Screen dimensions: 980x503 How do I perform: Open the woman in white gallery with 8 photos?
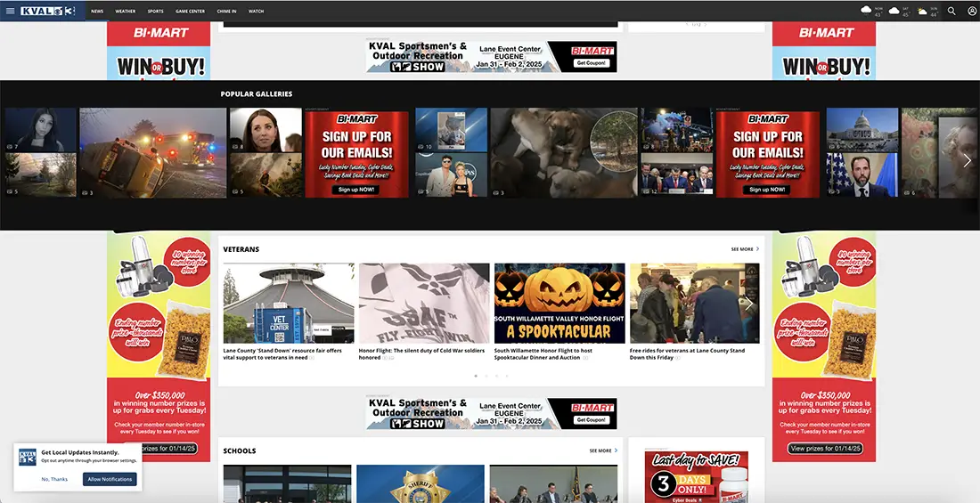(x=265, y=130)
